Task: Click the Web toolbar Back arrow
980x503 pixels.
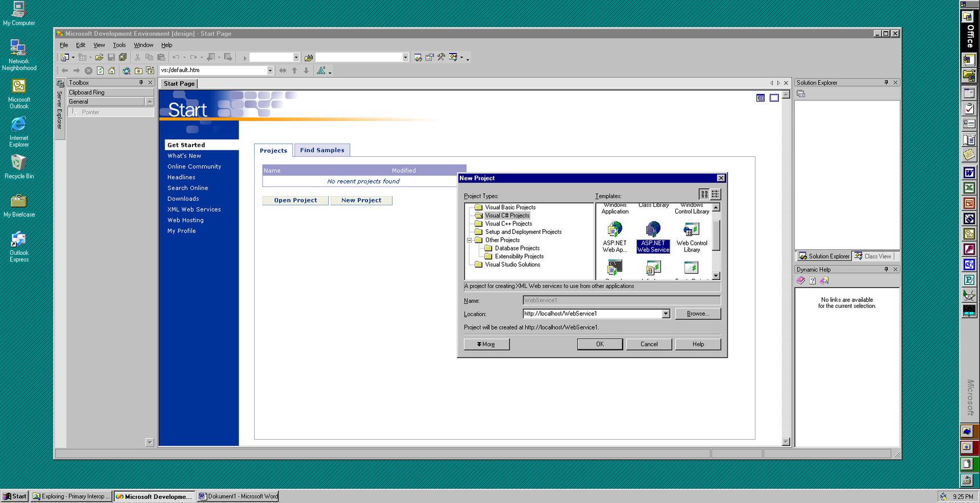Action: click(x=65, y=71)
